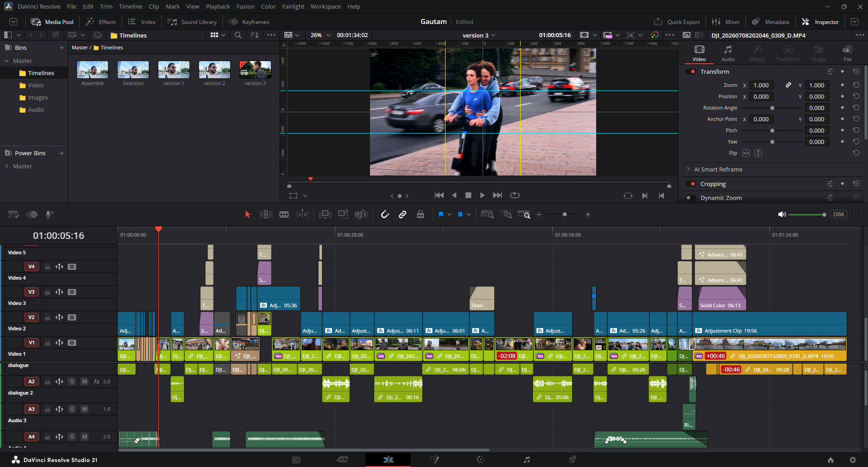
Task: Go to the Color page icon
Action: 480,460
